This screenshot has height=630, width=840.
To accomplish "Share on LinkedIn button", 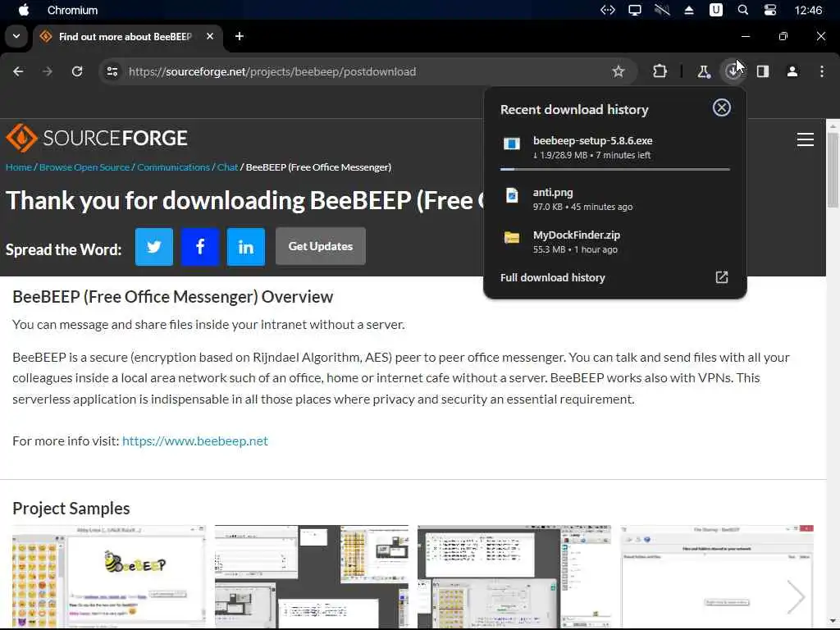I will click(246, 246).
